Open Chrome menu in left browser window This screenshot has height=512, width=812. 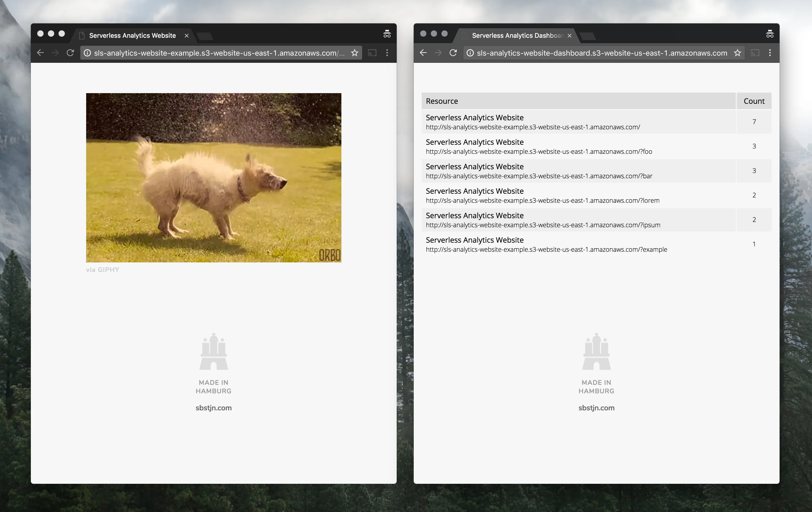pyautogui.click(x=387, y=53)
